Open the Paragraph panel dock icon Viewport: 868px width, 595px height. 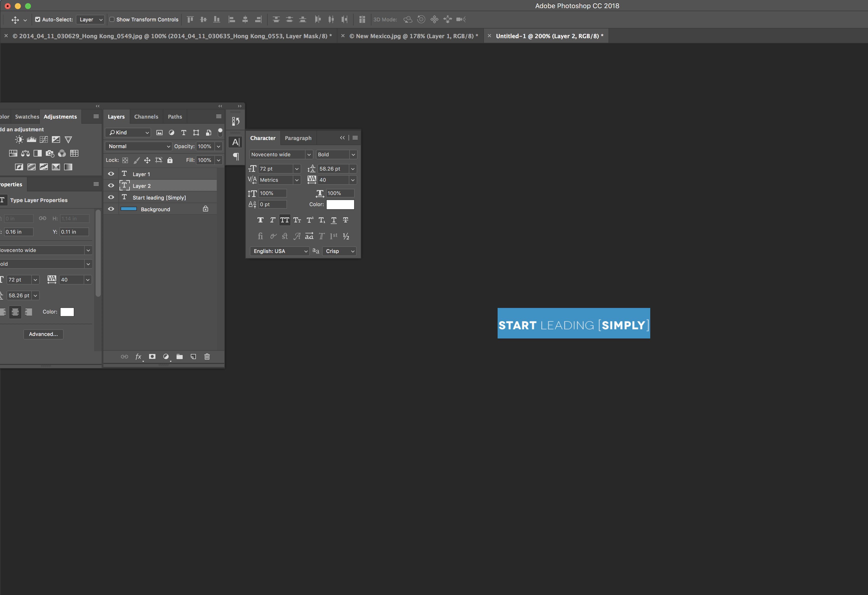coord(236,156)
